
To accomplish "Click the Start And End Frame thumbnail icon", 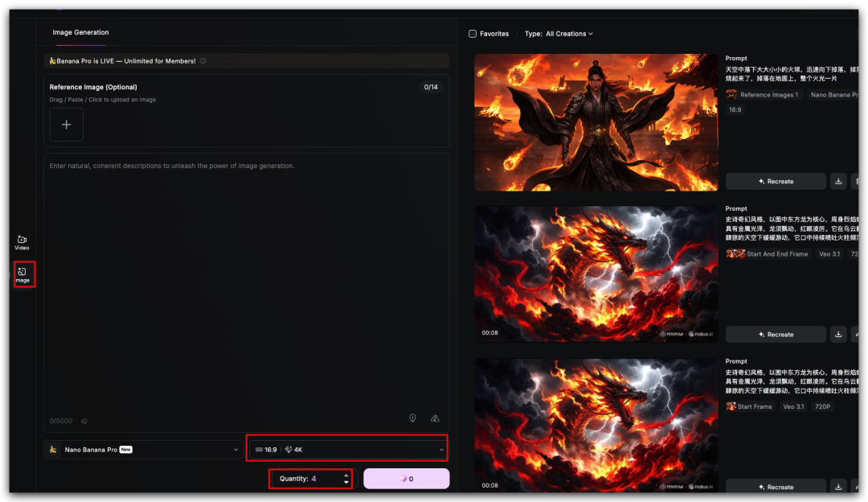I will [735, 253].
